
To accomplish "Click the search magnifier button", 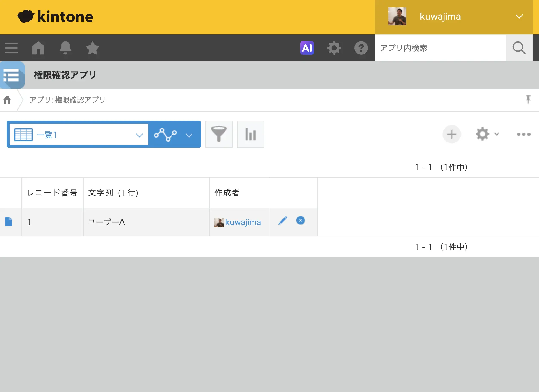I will pos(519,48).
